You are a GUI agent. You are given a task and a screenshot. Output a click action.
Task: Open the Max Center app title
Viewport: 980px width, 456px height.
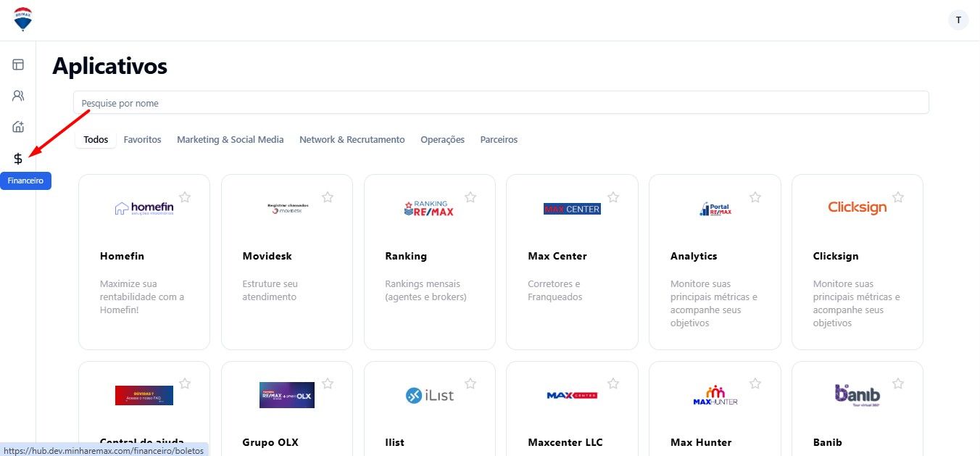click(557, 256)
